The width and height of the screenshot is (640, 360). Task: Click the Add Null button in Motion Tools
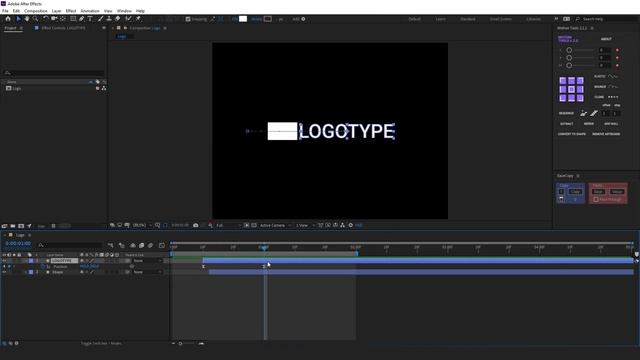[x=611, y=124]
